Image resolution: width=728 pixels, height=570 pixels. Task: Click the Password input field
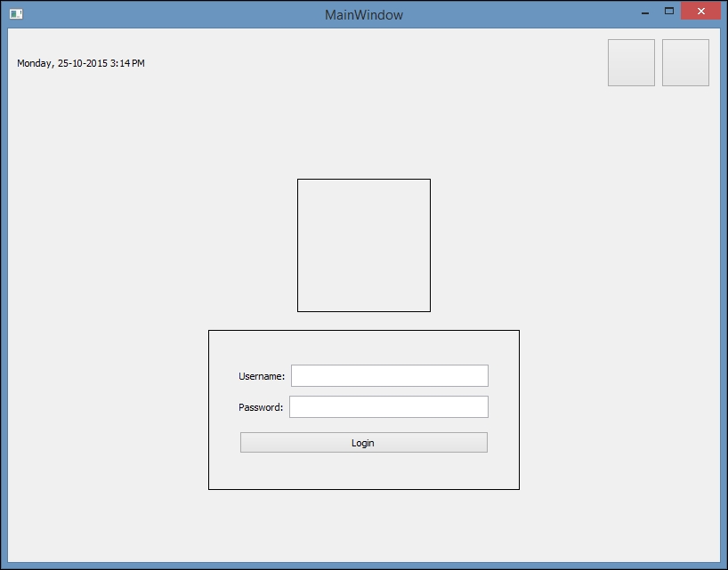pyautogui.click(x=389, y=406)
